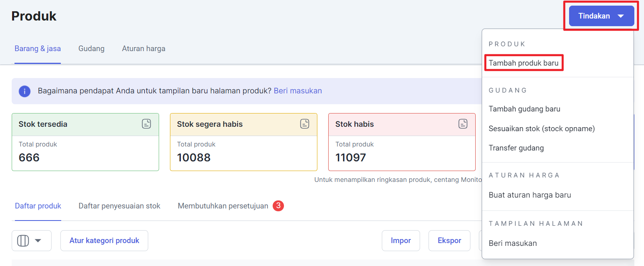Image resolution: width=644 pixels, height=266 pixels.
Task: Click the red 3 notification badge
Action: tap(278, 206)
